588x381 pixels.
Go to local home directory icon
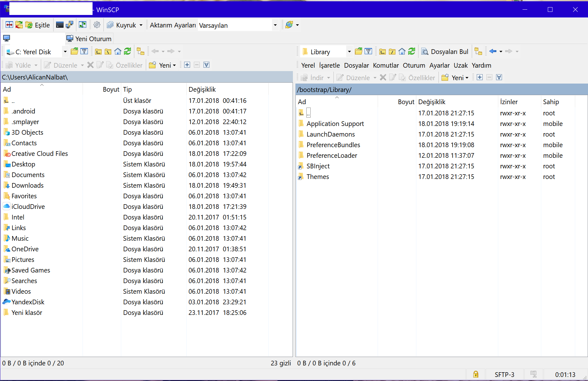[118, 51]
